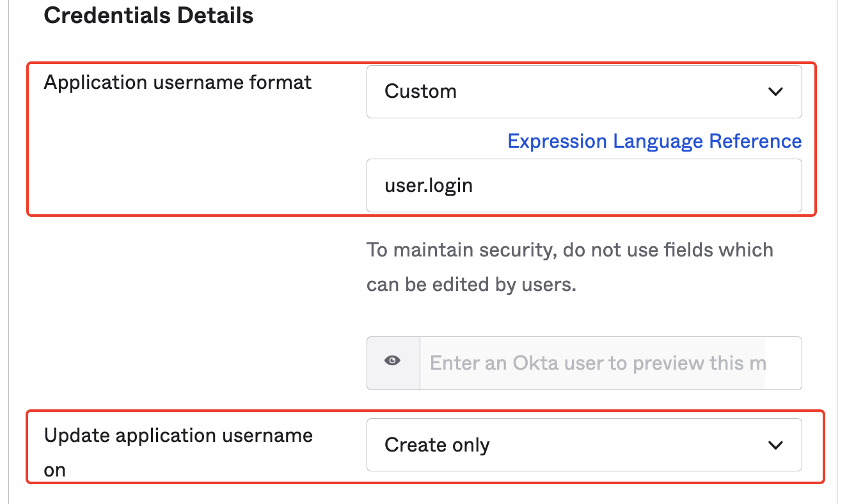Open the Application username format dropdown
This screenshot has height=504, width=847.
pos(583,91)
